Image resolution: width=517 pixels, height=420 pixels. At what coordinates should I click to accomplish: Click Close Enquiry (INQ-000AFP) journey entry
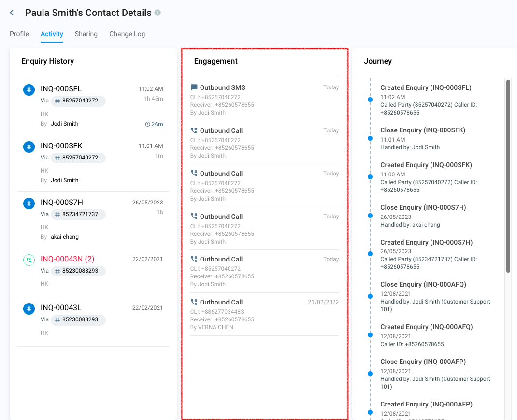coord(423,362)
